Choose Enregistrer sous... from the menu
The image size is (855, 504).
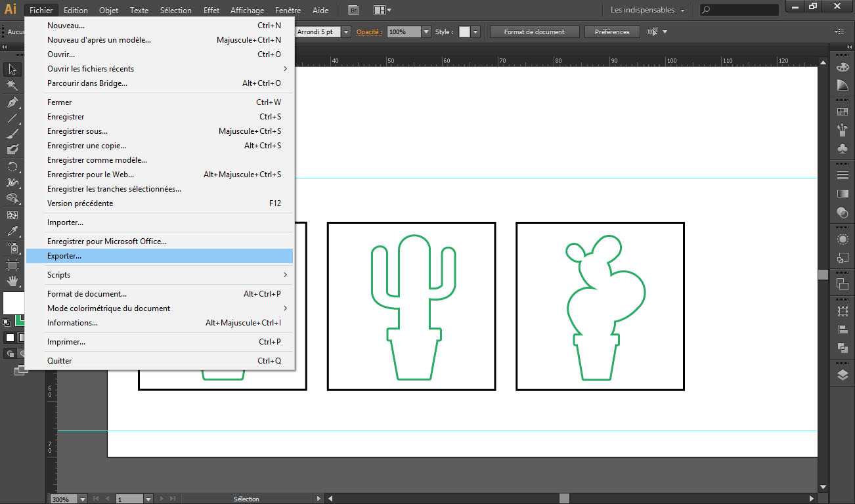tap(77, 131)
